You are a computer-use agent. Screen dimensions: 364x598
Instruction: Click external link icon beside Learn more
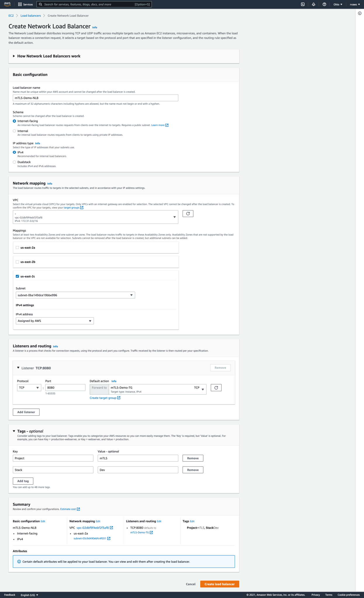167,125
